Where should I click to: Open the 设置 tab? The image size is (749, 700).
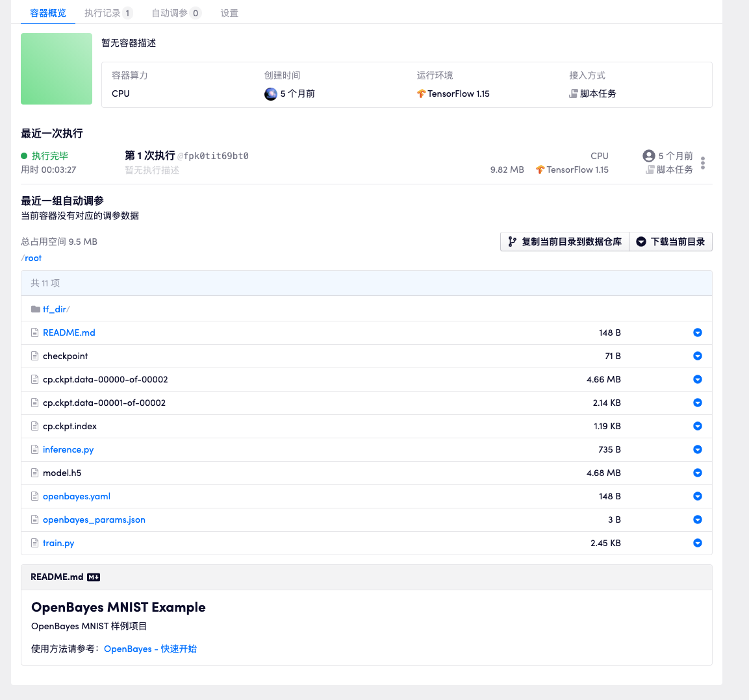pos(229,13)
